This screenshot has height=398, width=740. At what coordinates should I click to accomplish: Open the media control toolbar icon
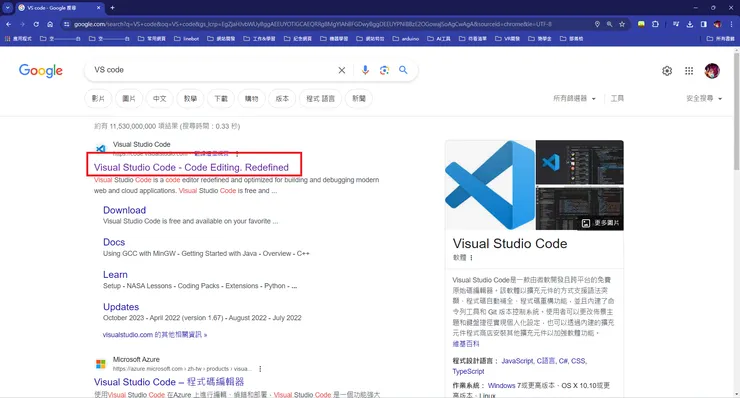676,24
